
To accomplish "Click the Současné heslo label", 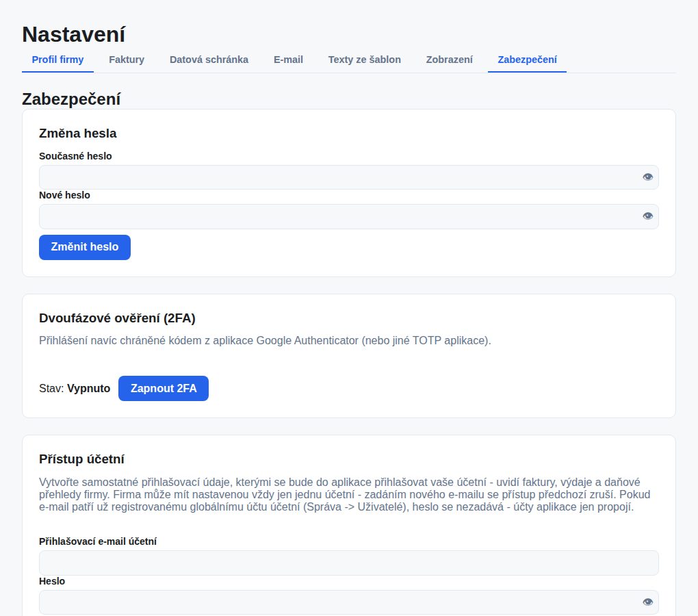I will pos(75,156).
